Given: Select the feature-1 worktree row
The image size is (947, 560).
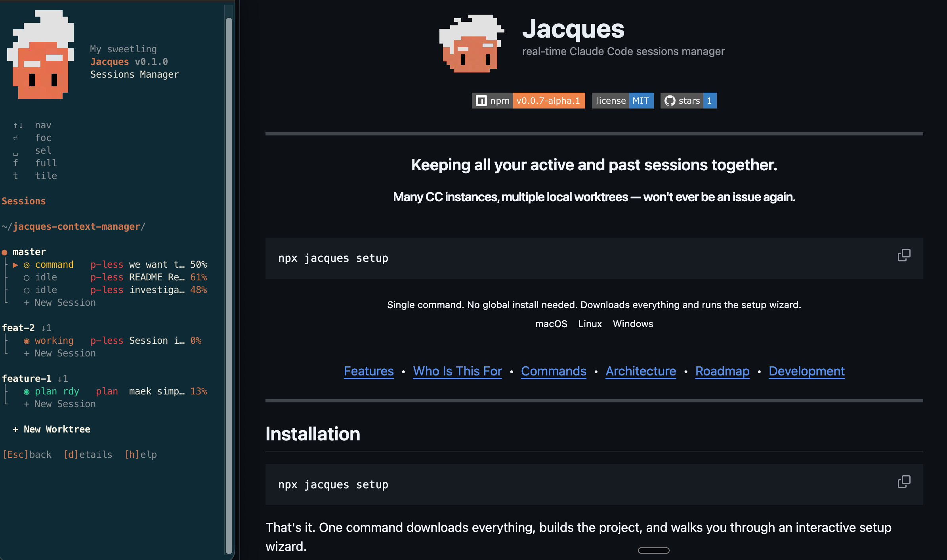Looking at the screenshot, I should coord(35,379).
